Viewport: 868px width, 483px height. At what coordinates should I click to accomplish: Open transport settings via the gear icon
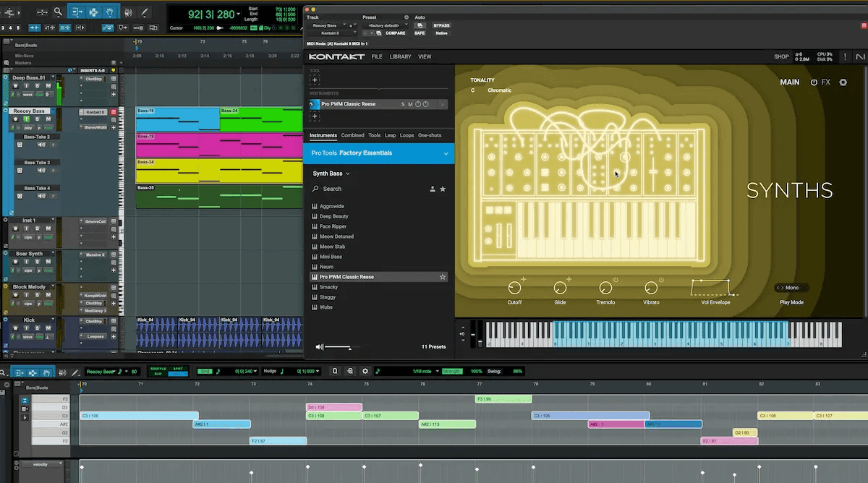click(365, 371)
